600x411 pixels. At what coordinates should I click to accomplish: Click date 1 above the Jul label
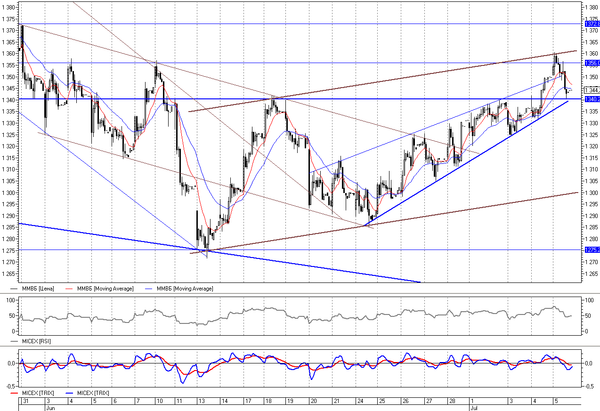[473, 401]
